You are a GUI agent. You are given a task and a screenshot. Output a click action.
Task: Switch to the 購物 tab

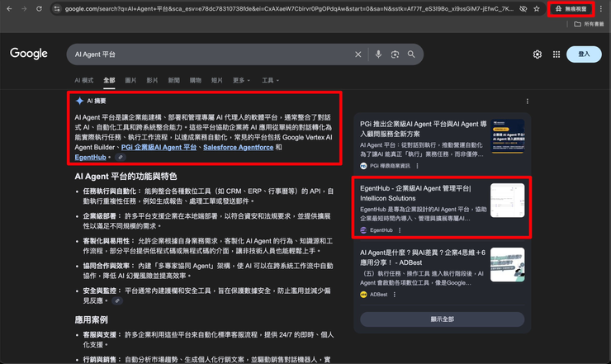195,80
